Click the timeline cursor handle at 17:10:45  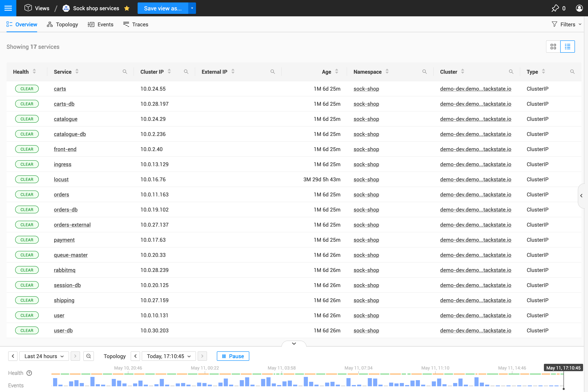tap(563, 389)
